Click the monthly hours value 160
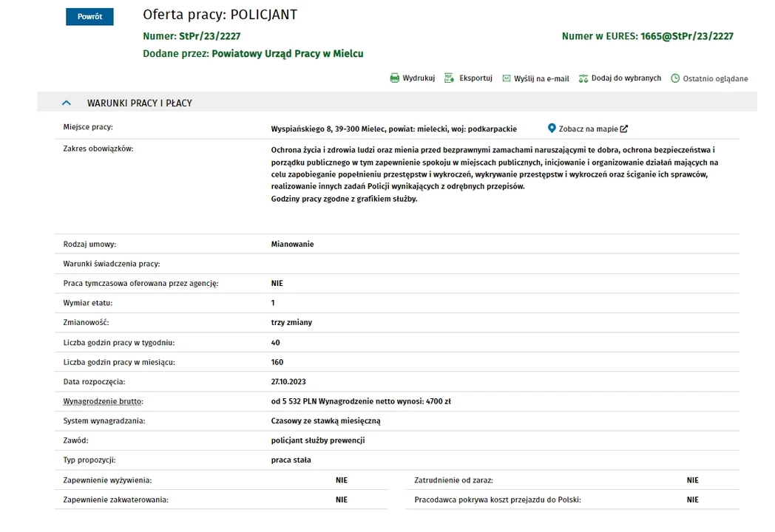 (277, 362)
